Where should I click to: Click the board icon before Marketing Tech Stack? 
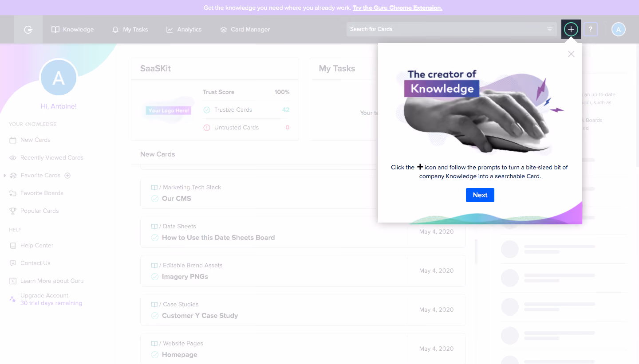point(154,188)
